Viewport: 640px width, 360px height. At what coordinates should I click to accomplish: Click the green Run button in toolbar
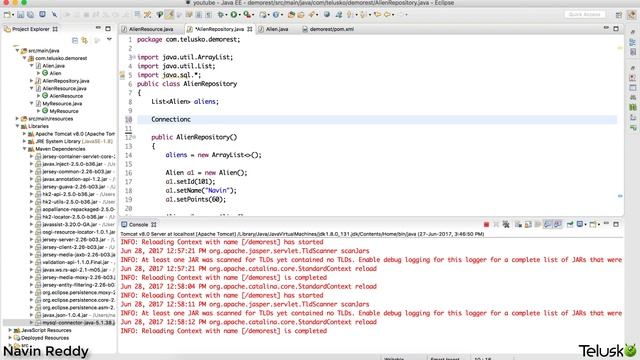coord(234,15)
